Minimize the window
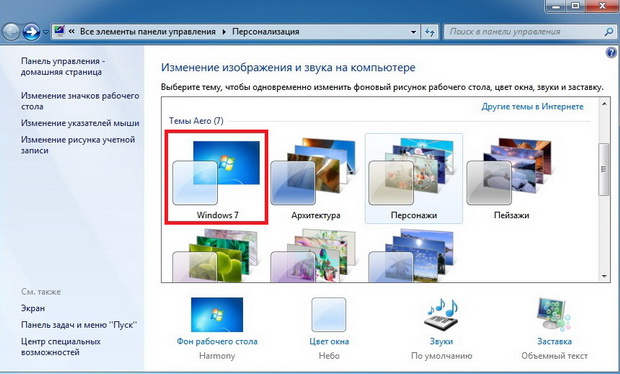This screenshot has height=374, width=620. click(557, 6)
